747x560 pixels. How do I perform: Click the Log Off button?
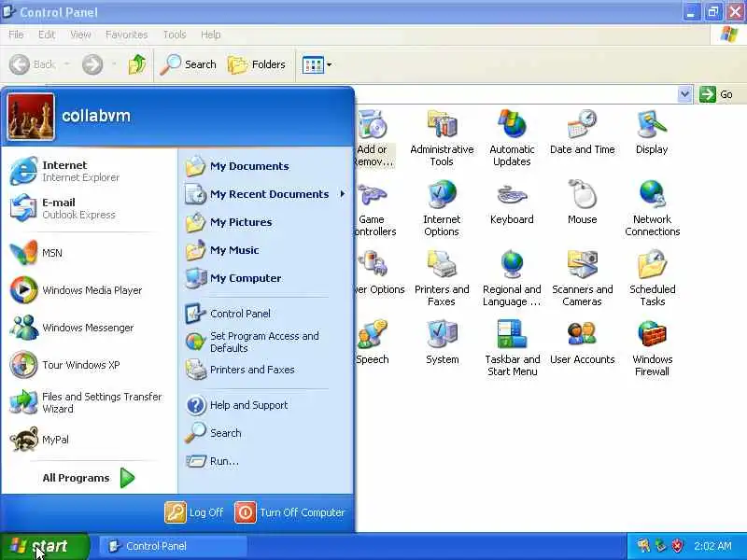[x=194, y=512]
